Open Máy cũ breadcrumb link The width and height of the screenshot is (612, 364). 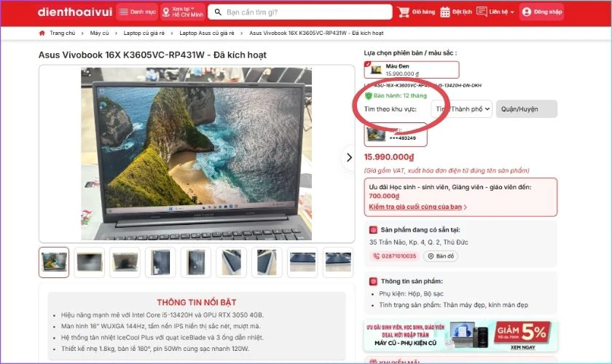(x=99, y=33)
